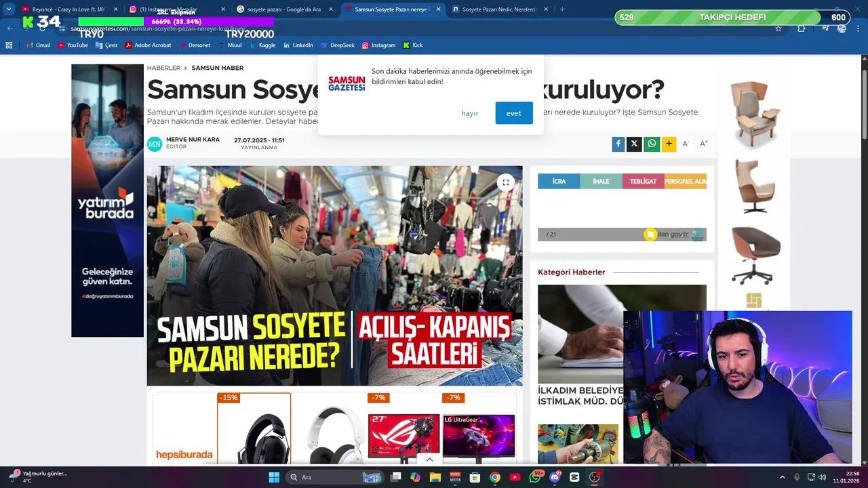
Task: Open Windows Start menu
Action: coord(274,477)
